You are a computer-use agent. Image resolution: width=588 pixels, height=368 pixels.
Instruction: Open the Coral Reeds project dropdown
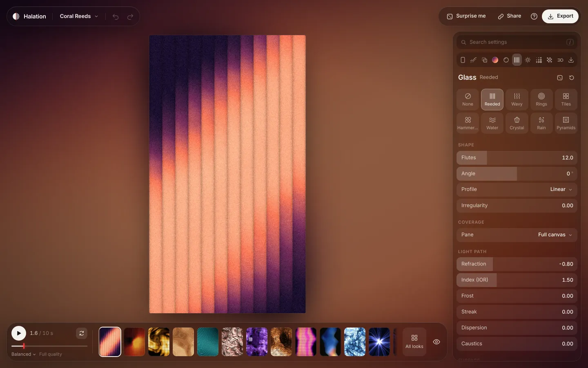point(79,16)
